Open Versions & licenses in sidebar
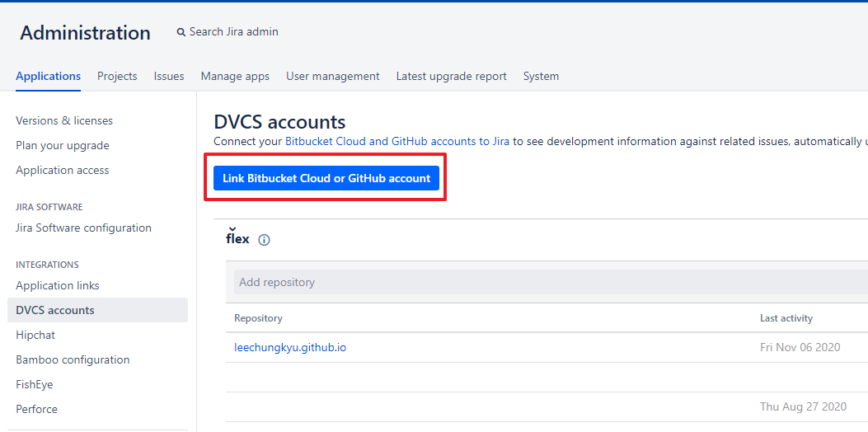The image size is (868, 432). [x=64, y=120]
